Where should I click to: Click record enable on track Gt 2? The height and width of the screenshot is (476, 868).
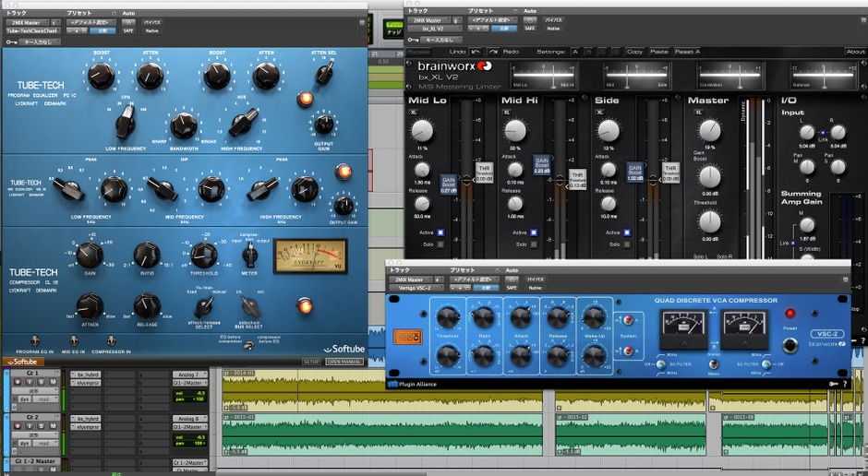pos(18,427)
